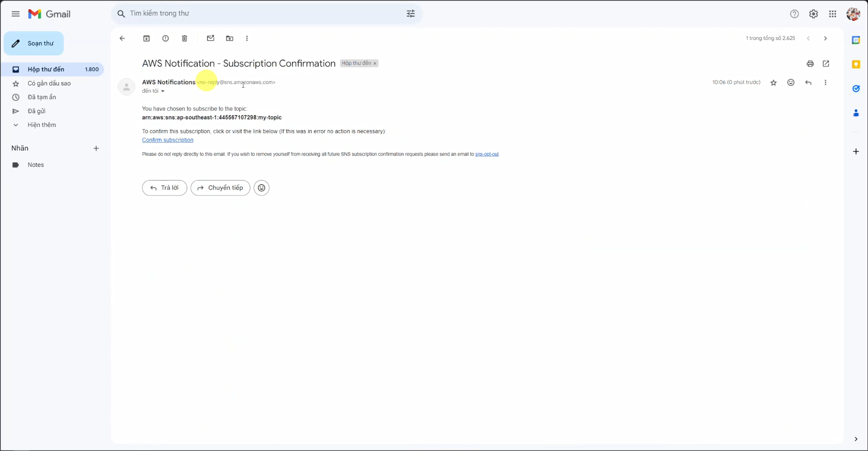
Task: Report the email as spam
Action: pyautogui.click(x=165, y=39)
